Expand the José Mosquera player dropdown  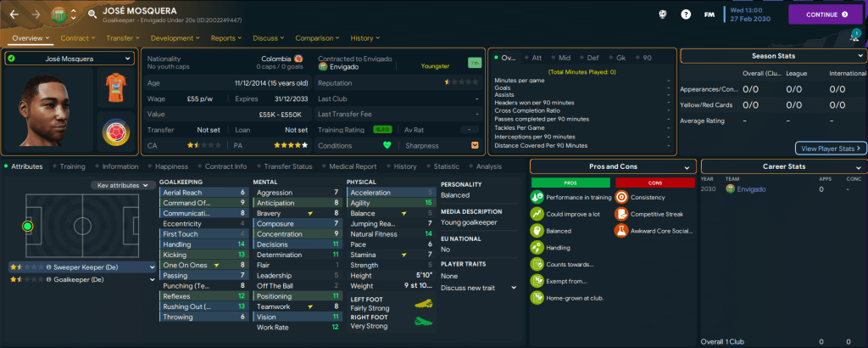tap(69, 59)
